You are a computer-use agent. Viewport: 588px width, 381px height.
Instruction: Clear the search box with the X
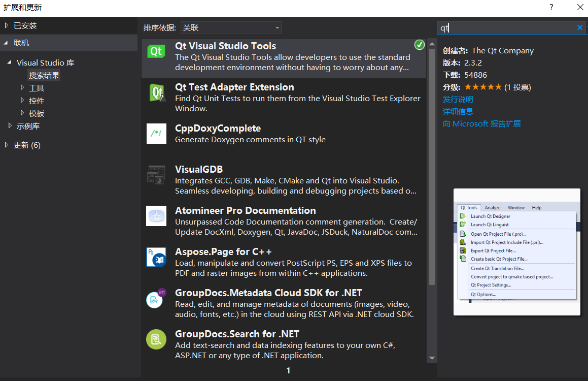[580, 27]
